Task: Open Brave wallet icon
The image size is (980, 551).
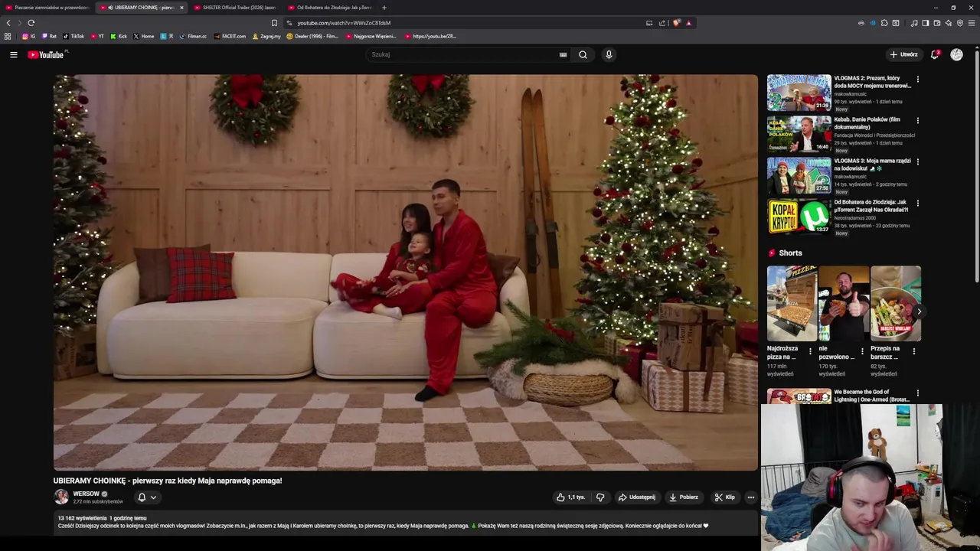Action: click(x=937, y=23)
